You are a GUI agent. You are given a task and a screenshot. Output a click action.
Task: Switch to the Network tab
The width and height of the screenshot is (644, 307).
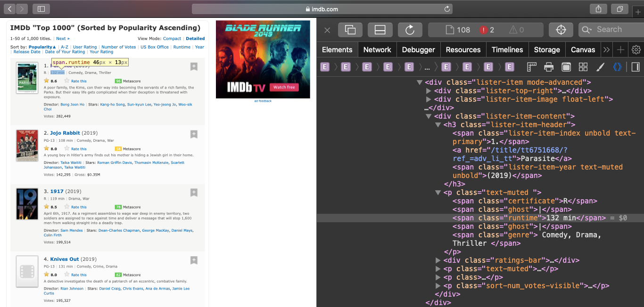(377, 50)
